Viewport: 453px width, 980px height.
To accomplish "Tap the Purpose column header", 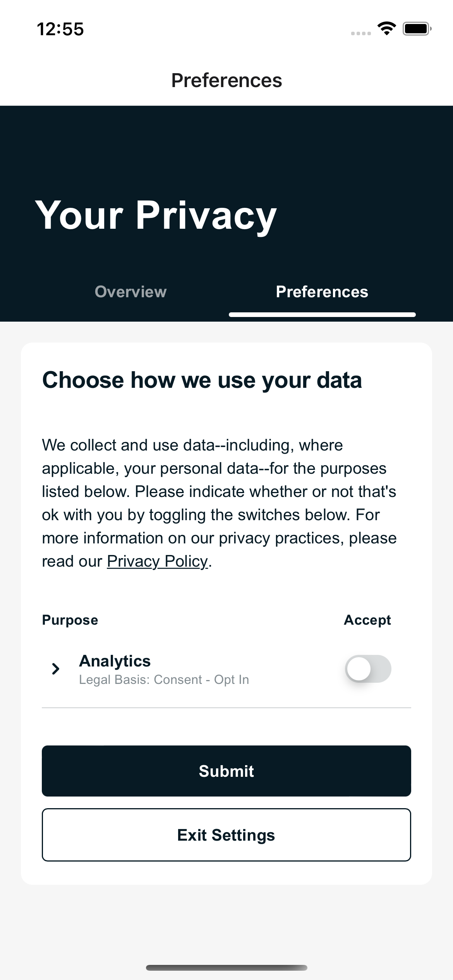I will click(70, 620).
